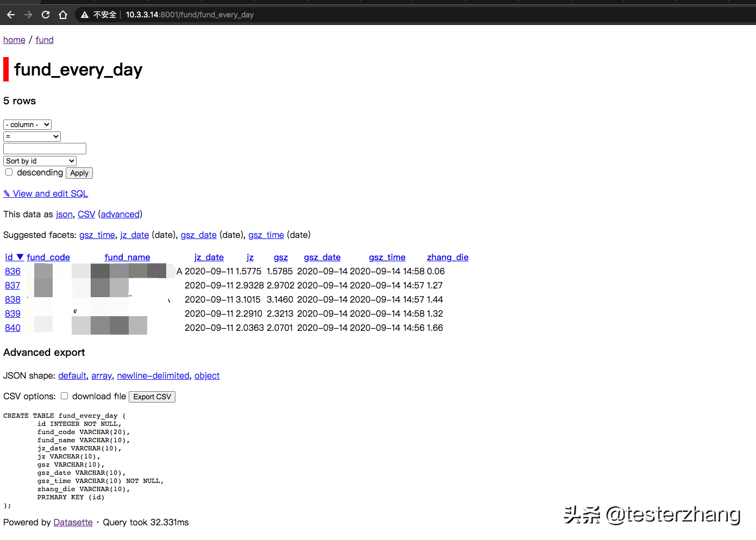Open the CSV data link
Image resolution: width=756 pixels, height=540 pixels.
(86, 214)
